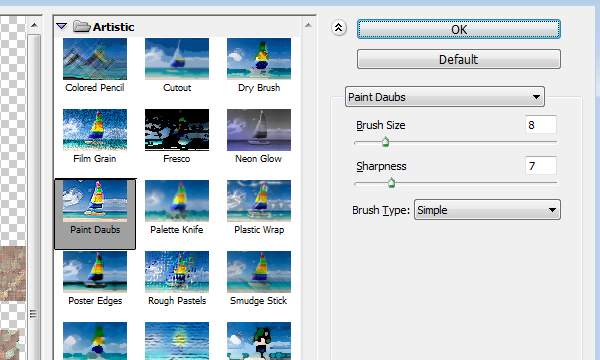Image resolution: width=600 pixels, height=360 pixels.
Task: Choose the Neon Glow filter thumbnail
Action: 259,130
